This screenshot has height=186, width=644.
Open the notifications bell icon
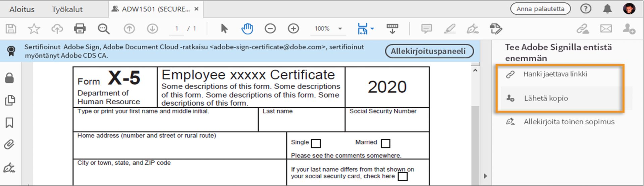(607, 9)
